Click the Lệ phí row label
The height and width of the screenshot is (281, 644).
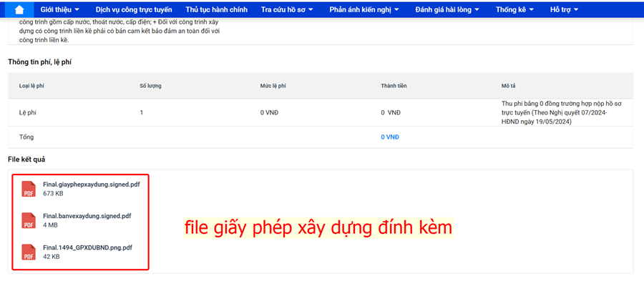click(27, 112)
